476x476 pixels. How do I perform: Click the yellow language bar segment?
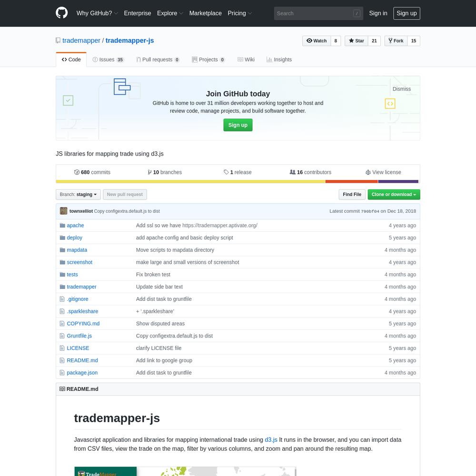[x=190, y=181]
